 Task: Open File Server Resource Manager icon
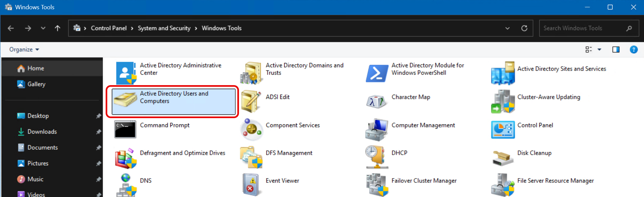(x=503, y=185)
